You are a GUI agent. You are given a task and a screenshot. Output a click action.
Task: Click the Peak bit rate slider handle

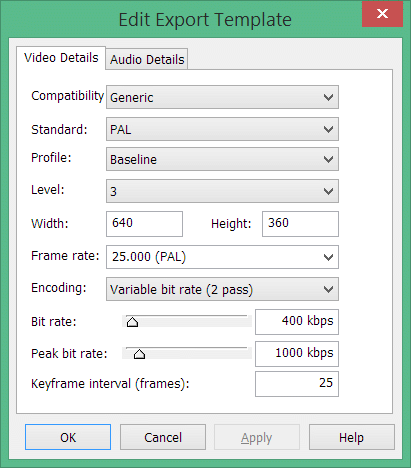click(139, 354)
